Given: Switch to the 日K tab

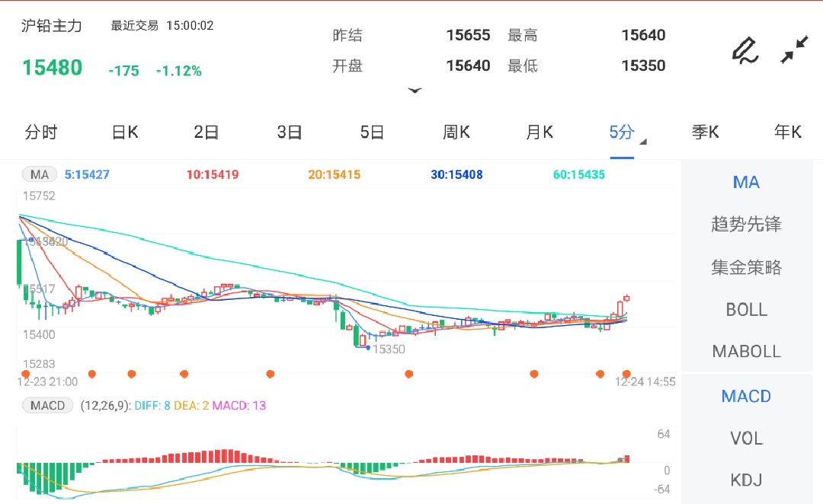Looking at the screenshot, I should tap(125, 132).
